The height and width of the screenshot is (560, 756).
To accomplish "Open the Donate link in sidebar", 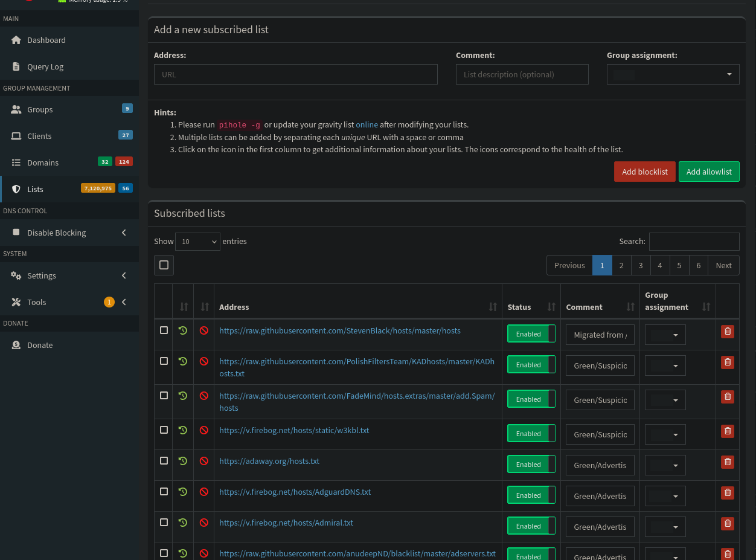I will (69, 345).
